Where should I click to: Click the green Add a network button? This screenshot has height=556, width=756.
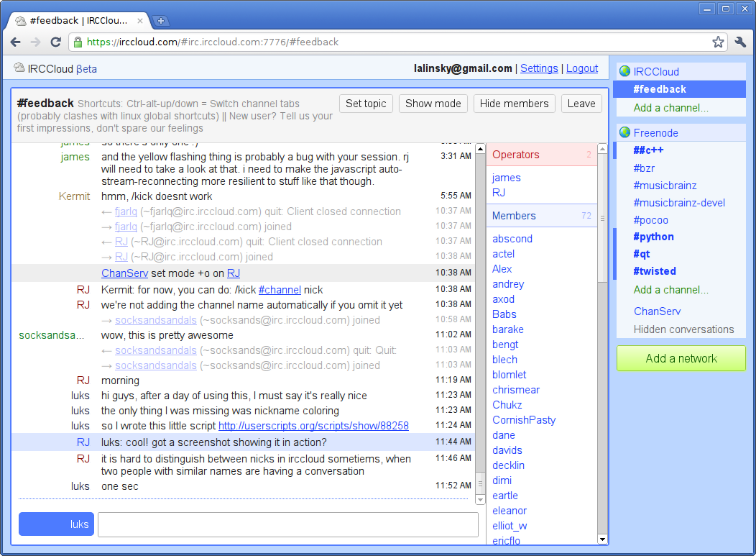point(681,358)
